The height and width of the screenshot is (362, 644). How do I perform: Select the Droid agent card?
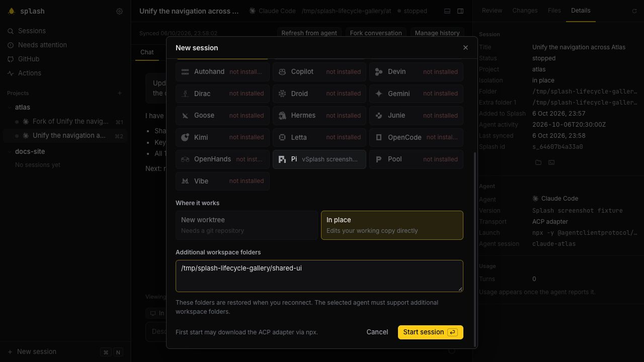point(319,94)
